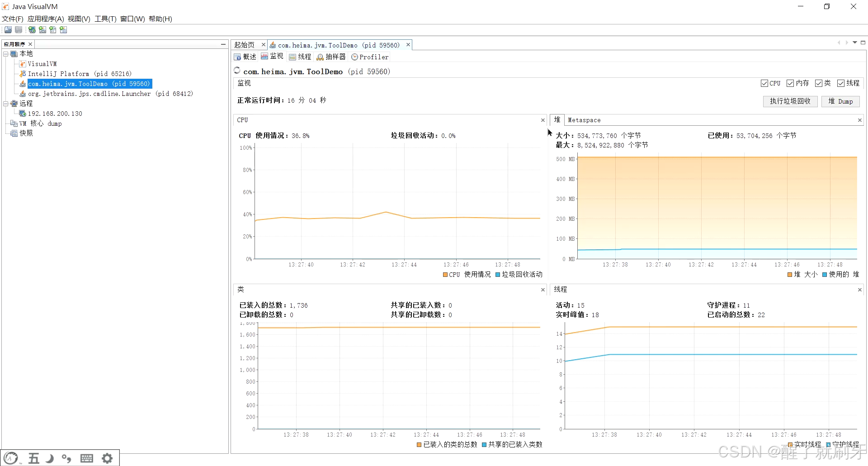868x466 pixels.
Task: Close the heap memory chart panel
Action: (860, 120)
